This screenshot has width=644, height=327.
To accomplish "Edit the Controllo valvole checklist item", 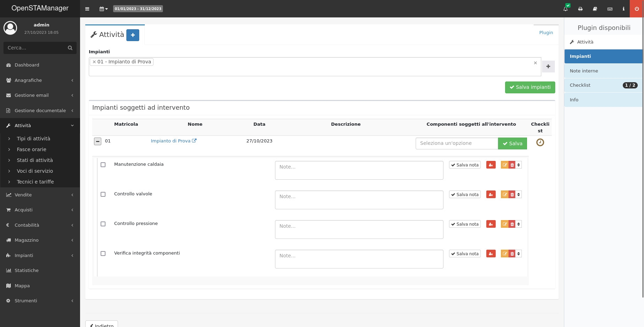I will (x=504, y=195).
